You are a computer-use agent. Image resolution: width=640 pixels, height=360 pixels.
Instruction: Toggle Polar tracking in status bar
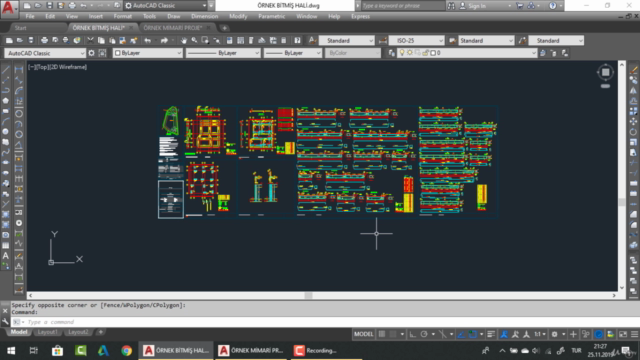pyautogui.click(x=424, y=334)
